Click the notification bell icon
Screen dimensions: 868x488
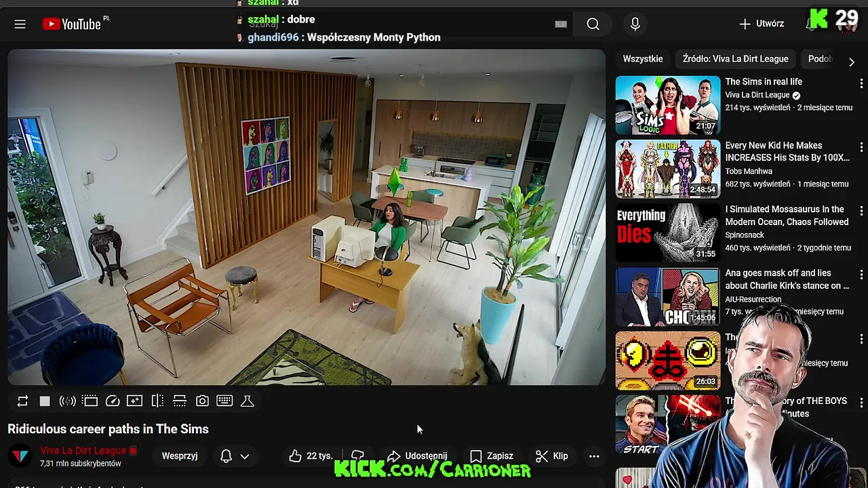pos(226,456)
